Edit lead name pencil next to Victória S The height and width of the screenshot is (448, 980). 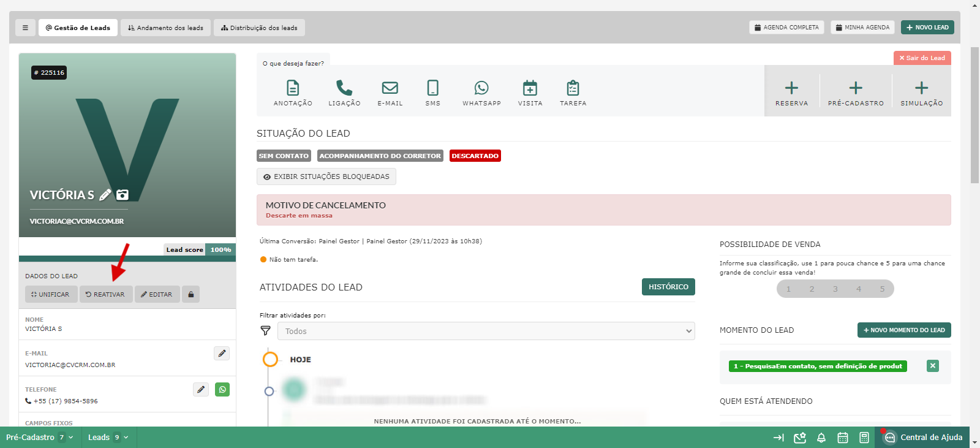tap(105, 195)
